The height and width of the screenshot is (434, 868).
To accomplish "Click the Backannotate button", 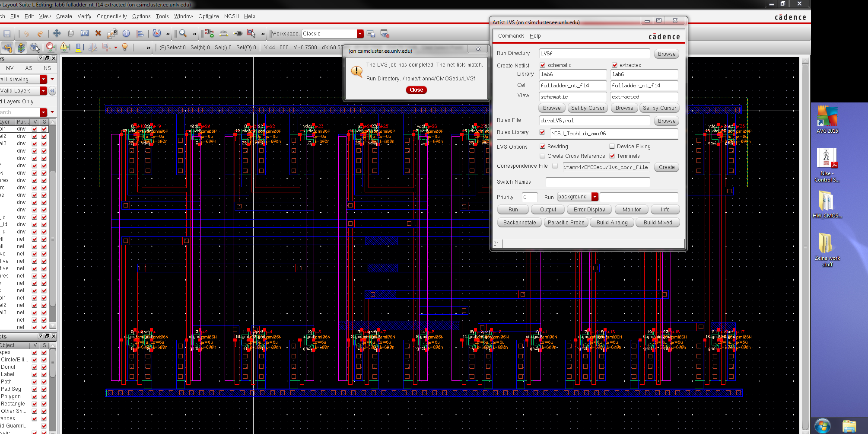I will coord(519,223).
